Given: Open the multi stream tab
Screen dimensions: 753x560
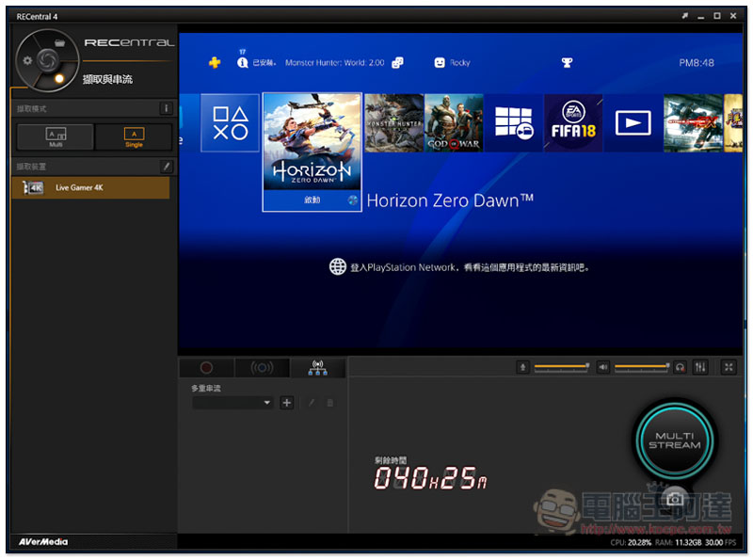Looking at the screenshot, I should [x=317, y=368].
